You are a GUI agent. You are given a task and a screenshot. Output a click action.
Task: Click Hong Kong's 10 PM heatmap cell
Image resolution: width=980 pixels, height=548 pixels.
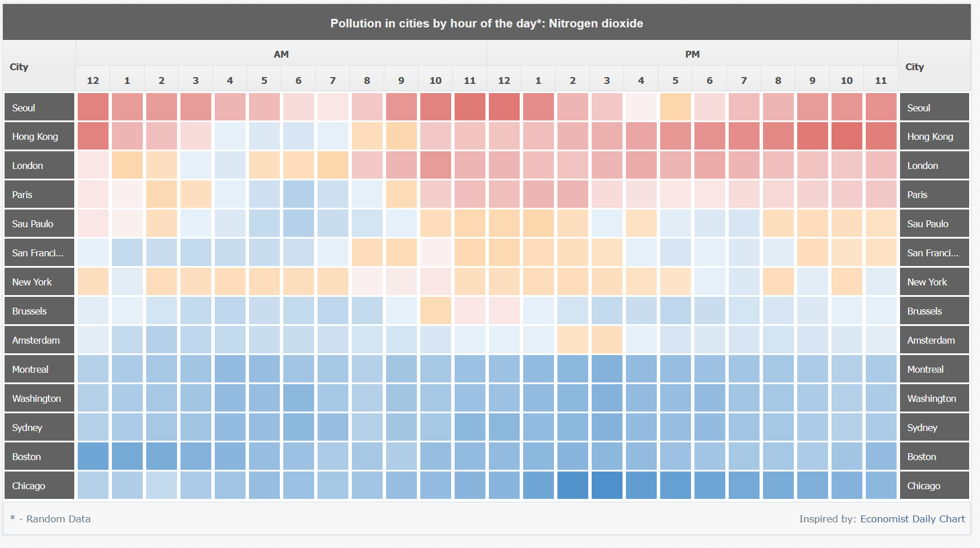pyautogui.click(x=846, y=136)
